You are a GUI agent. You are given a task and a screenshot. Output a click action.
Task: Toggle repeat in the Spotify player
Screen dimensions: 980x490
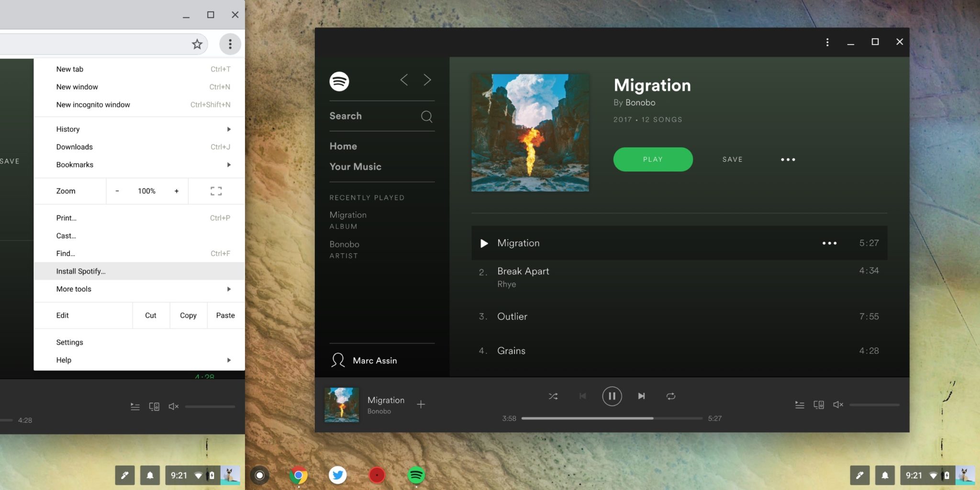pyautogui.click(x=671, y=396)
